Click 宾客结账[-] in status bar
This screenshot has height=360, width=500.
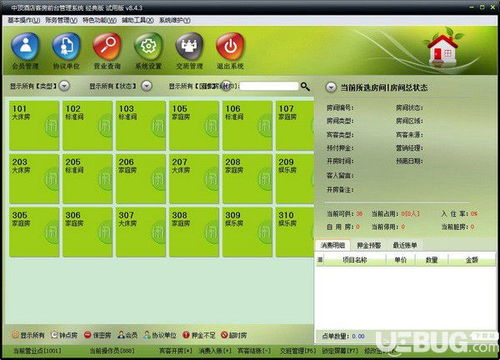click(x=254, y=351)
